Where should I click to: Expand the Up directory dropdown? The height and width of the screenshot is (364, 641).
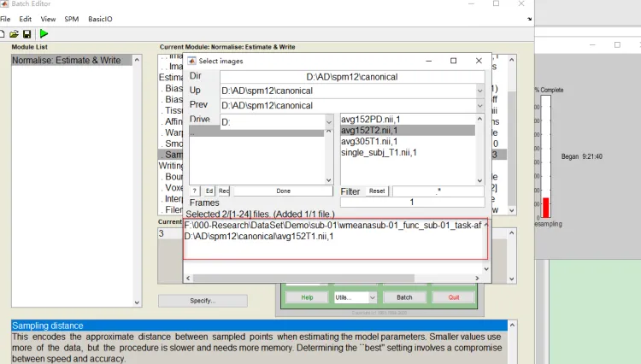point(481,91)
